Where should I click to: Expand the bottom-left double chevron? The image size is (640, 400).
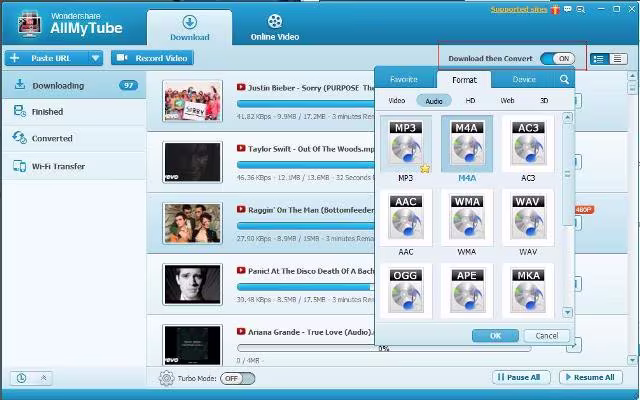click(44, 378)
